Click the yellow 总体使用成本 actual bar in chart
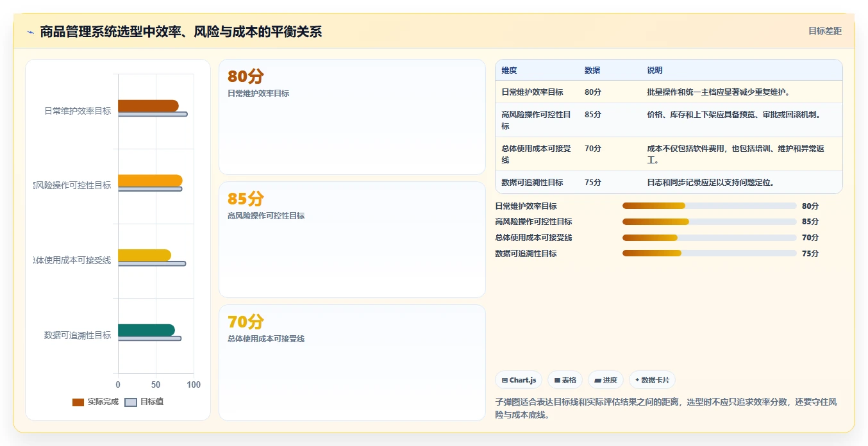Screen dimensions: 868x446 tap(144, 255)
